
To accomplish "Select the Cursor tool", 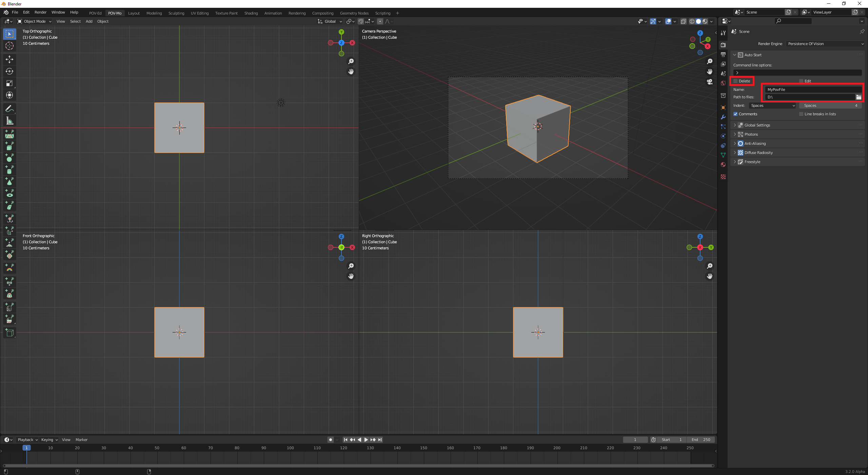I will pyautogui.click(x=9, y=46).
